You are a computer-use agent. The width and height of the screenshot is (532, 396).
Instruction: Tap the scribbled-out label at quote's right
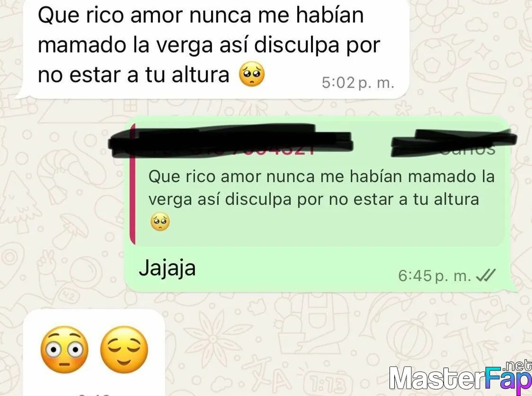[454, 143]
